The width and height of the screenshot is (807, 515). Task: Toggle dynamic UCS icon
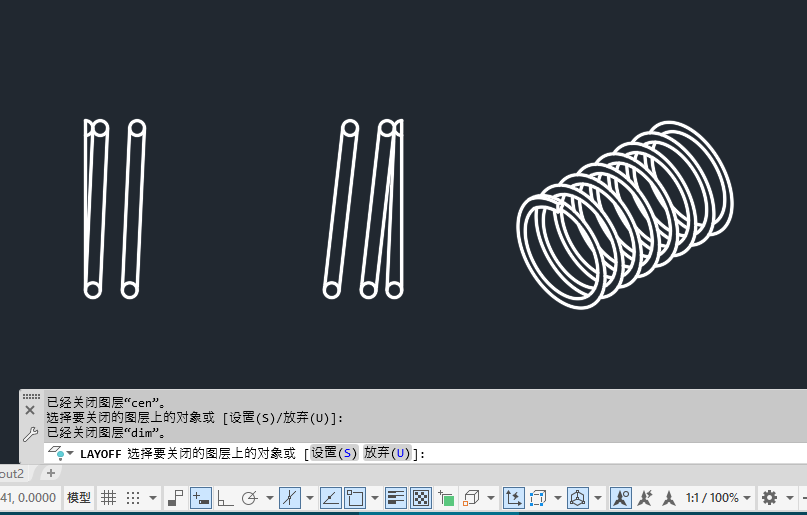[513, 498]
